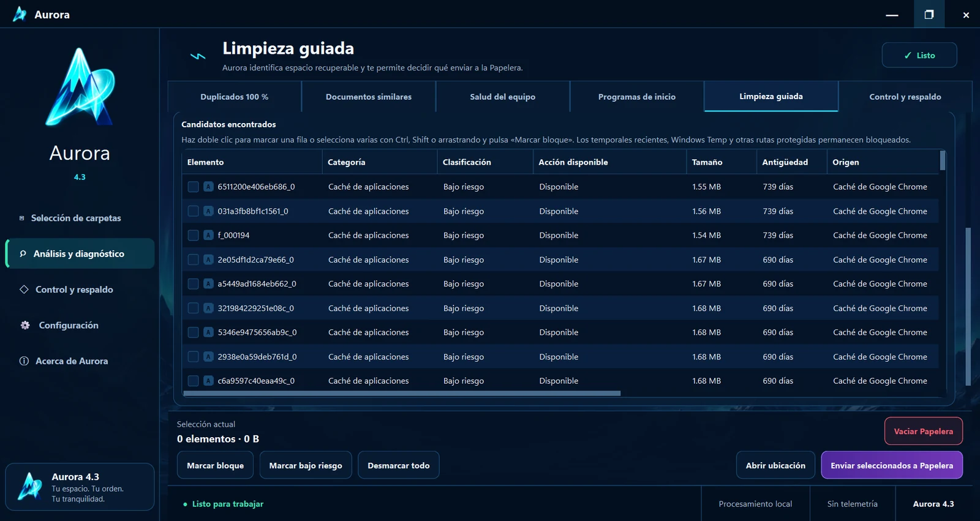Click the Acción disponible column header

[x=610, y=162]
